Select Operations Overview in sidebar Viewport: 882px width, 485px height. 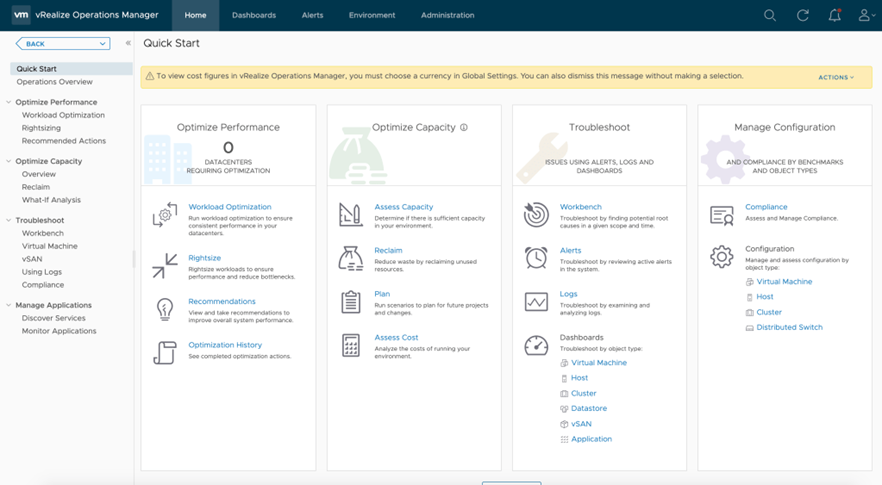55,82
